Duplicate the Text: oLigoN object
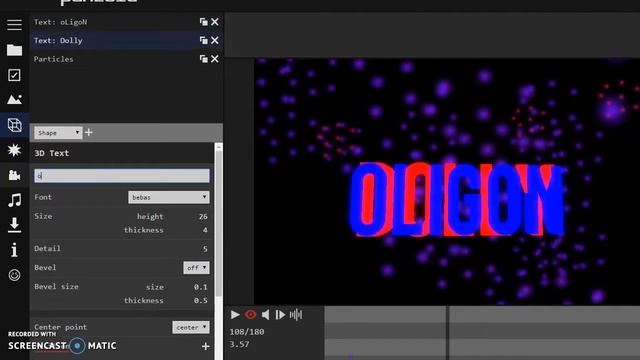640x360 pixels. [x=203, y=22]
